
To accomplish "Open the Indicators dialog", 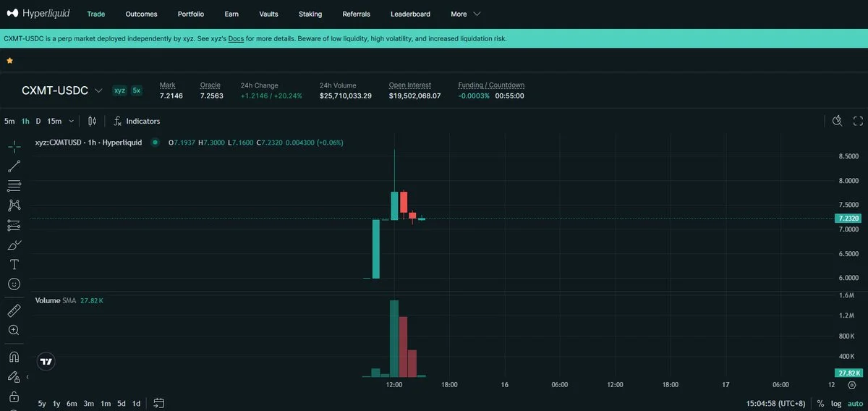I will click(x=137, y=121).
